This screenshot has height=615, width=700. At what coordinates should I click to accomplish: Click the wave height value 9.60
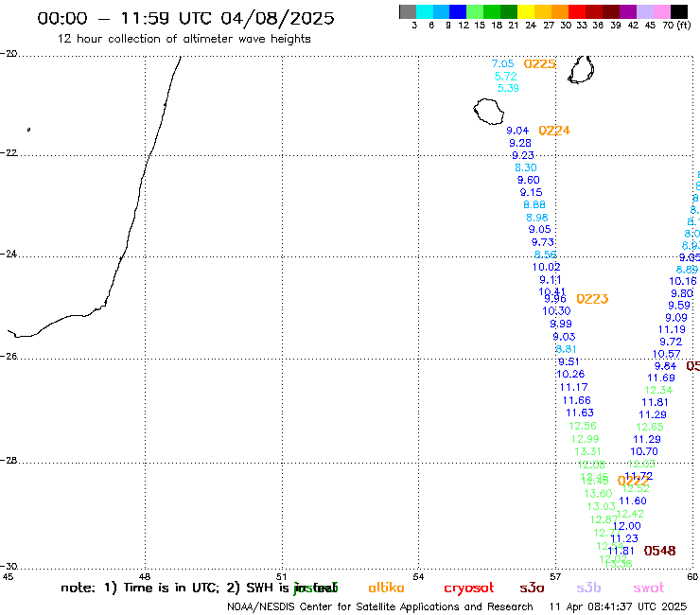tap(529, 180)
